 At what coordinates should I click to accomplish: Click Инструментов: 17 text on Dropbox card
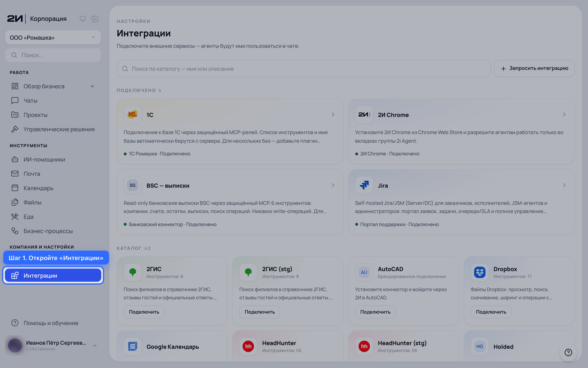(x=512, y=276)
